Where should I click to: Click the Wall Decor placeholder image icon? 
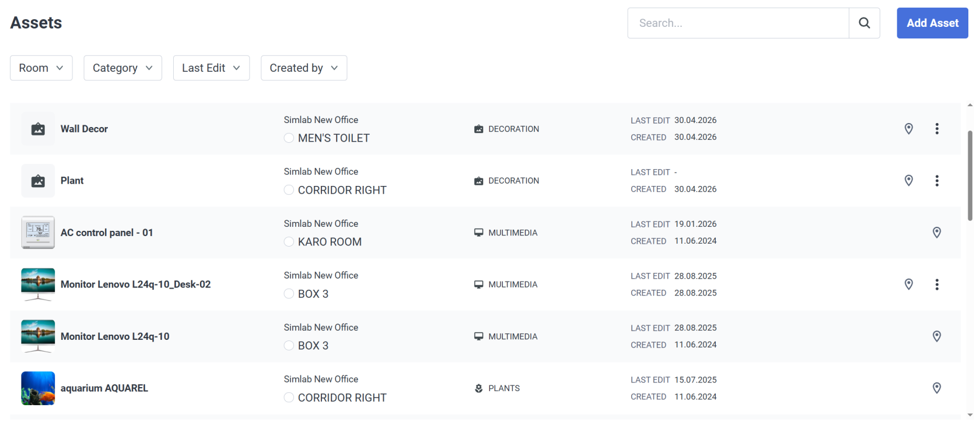click(38, 129)
